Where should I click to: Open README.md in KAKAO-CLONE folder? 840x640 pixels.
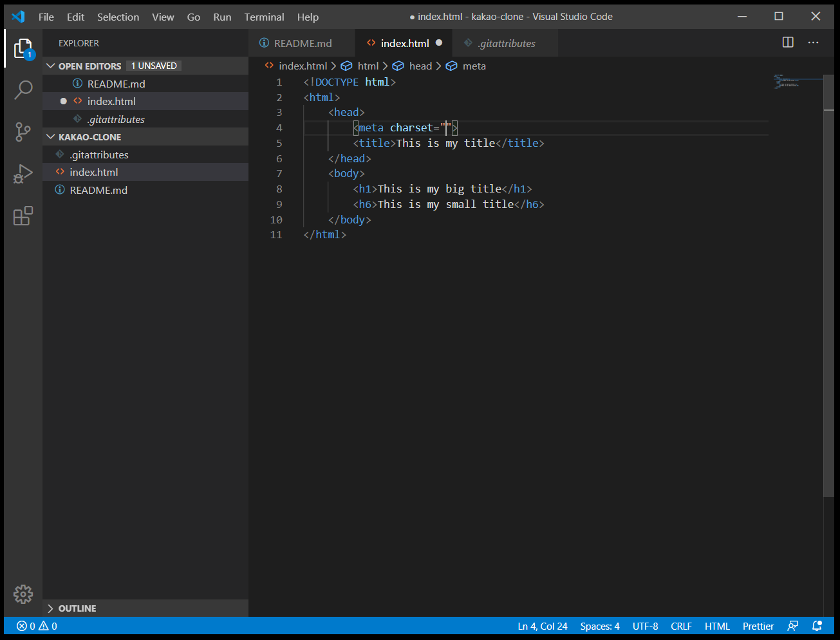coord(145,190)
